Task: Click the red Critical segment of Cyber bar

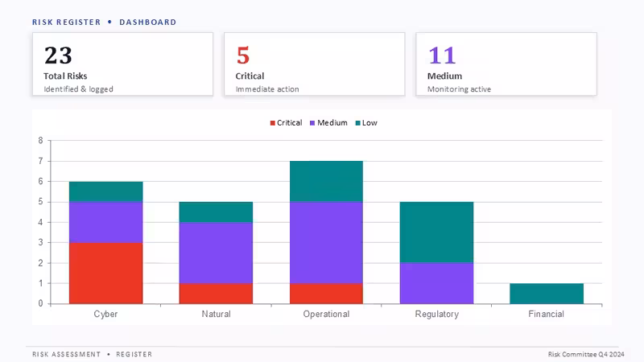Action: tap(106, 274)
